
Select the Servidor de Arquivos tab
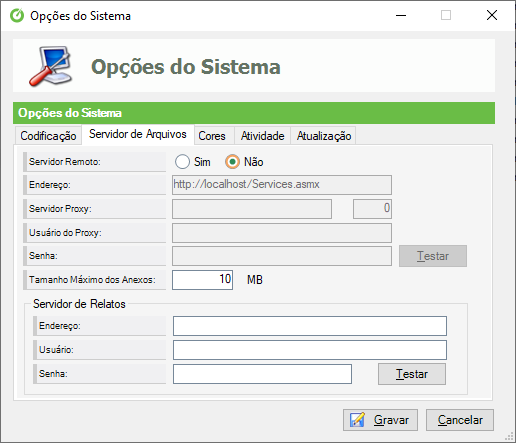pos(138,134)
